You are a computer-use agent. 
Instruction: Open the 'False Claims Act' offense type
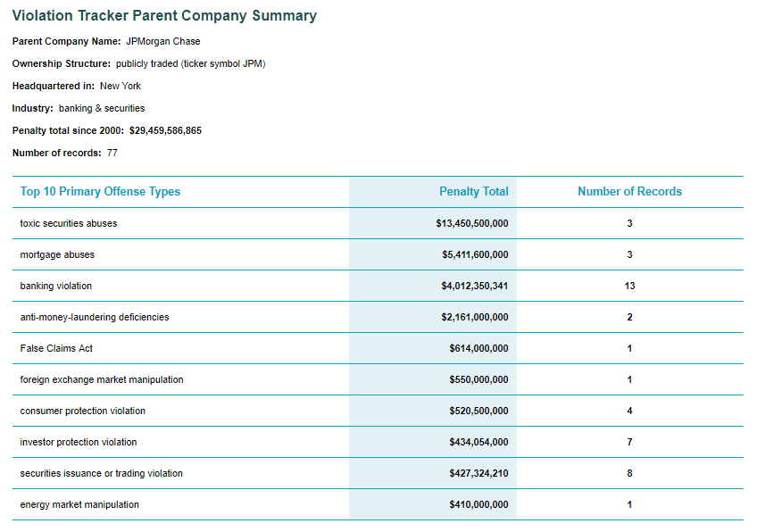(x=56, y=348)
